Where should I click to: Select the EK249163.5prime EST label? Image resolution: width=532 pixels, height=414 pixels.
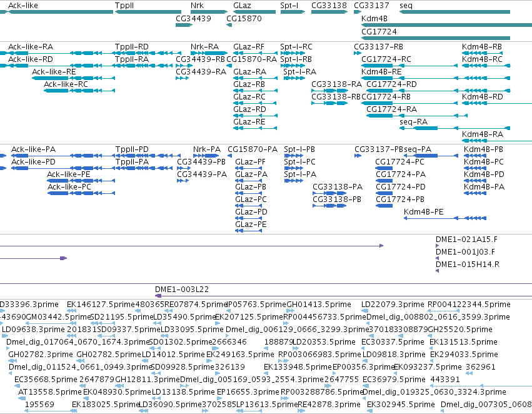point(240,355)
